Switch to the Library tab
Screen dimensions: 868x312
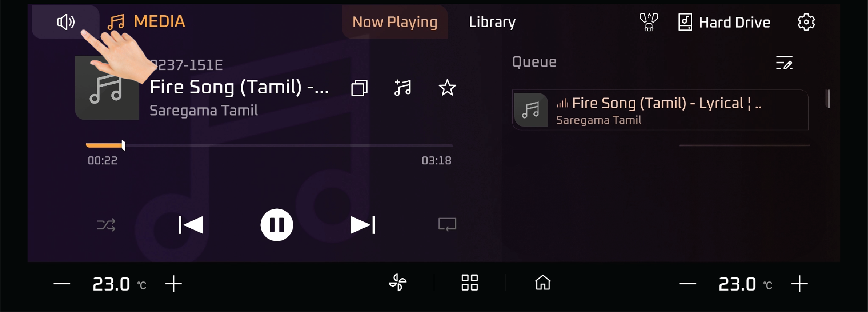click(x=492, y=22)
